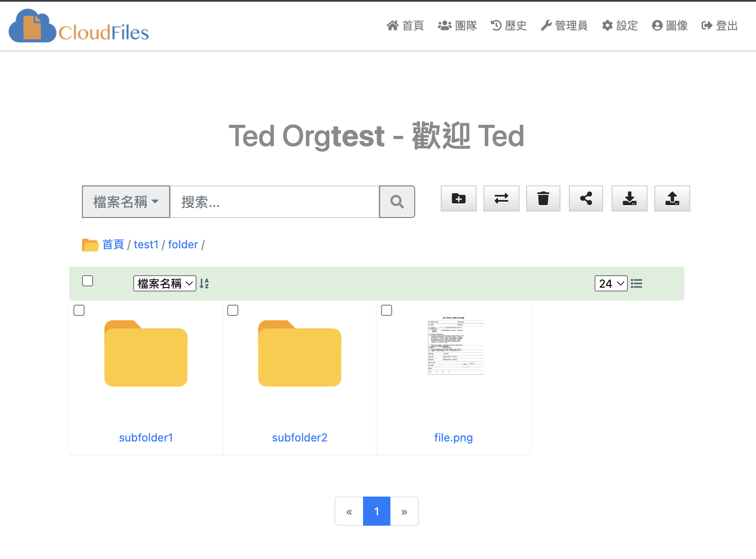
Task: Go to test1 in the breadcrumb
Action: coord(146,244)
